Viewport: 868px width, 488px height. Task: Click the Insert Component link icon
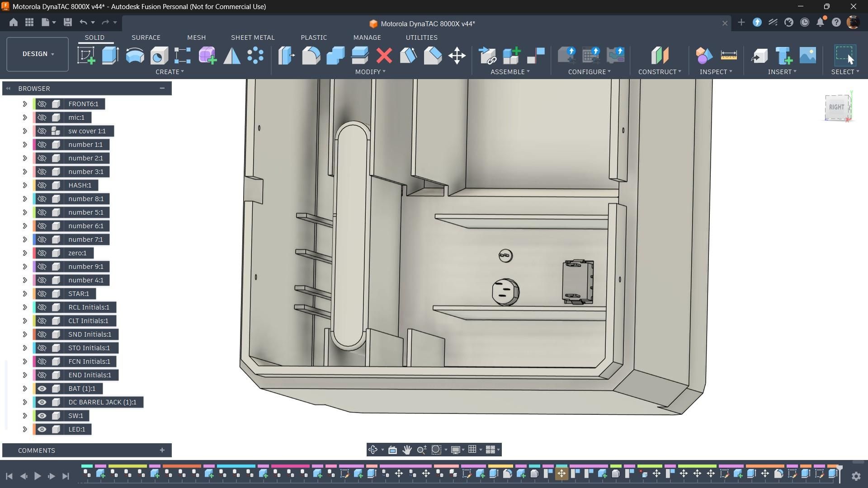[487, 56]
